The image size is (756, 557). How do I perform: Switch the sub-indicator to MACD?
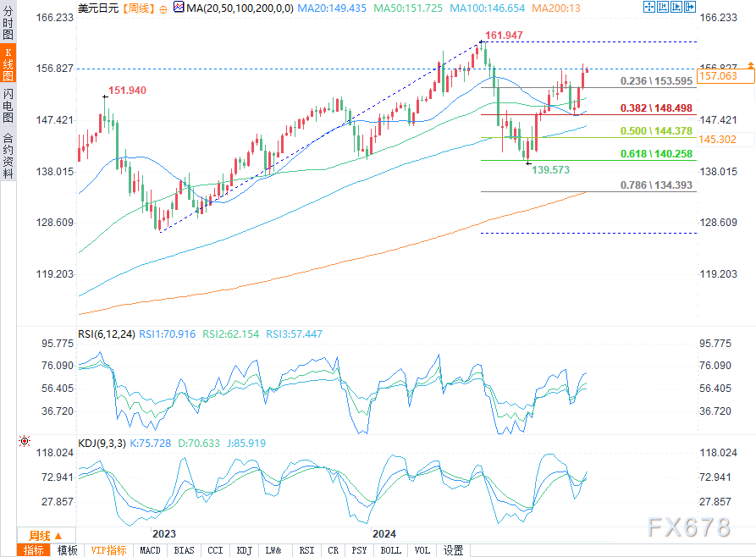[x=150, y=550]
